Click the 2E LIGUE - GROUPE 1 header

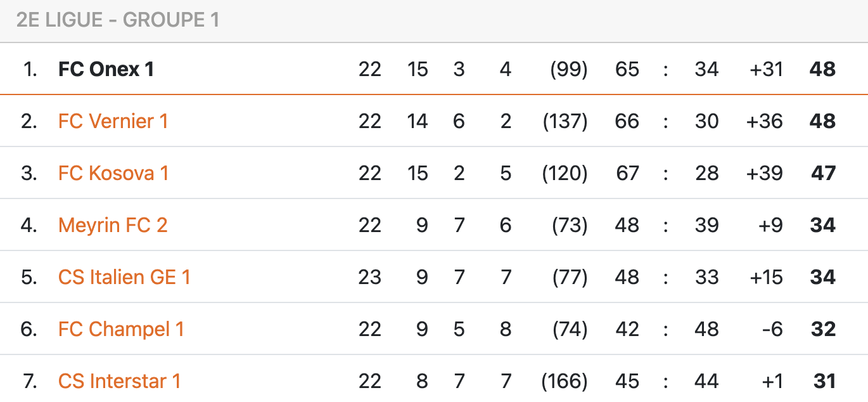118,20
